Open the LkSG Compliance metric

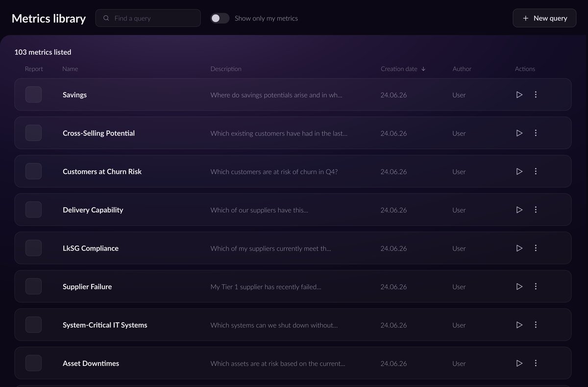[x=91, y=248]
